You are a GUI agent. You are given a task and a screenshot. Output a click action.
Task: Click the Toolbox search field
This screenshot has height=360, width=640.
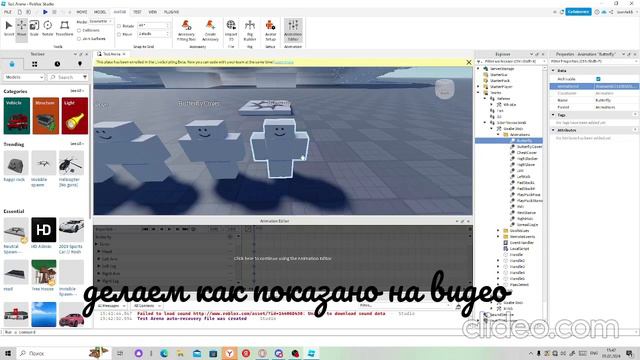click(x=65, y=77)
